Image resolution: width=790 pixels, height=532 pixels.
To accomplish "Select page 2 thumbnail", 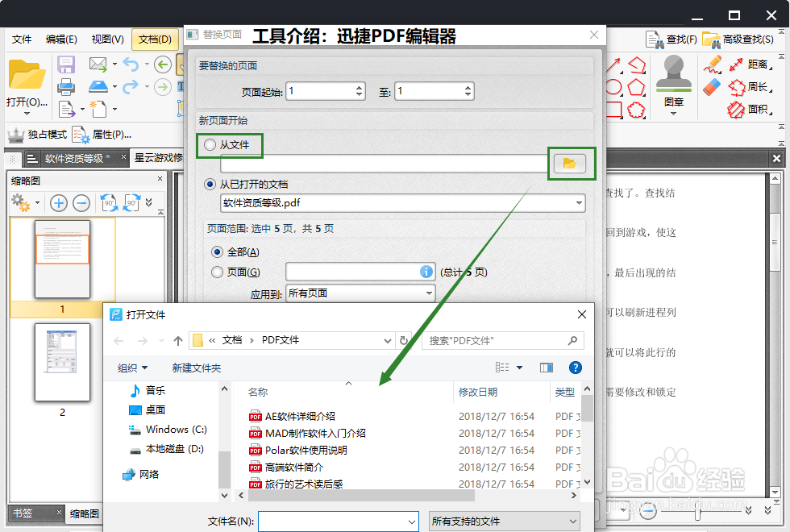I will coord(63,362).
